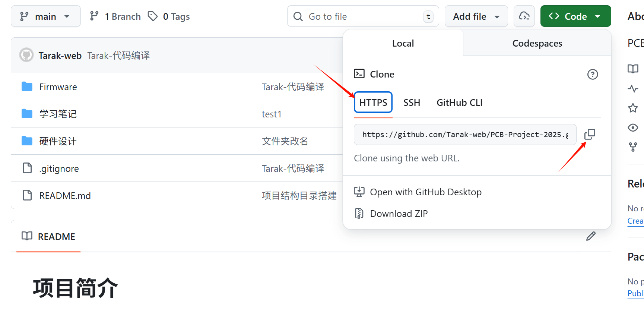Select the HTTPS clone option
This screenshot has height=309, width=644.
pyautogui.click(x=373, y=102)
